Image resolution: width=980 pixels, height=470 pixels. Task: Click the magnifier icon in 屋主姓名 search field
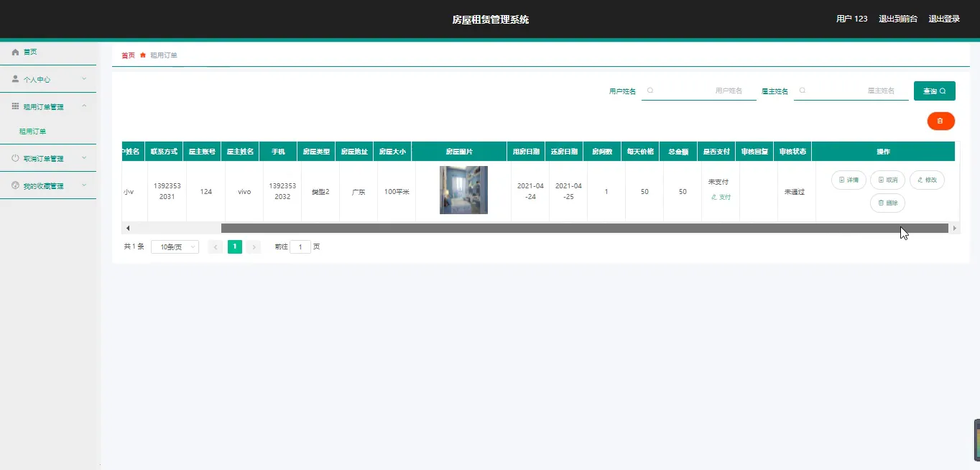coord(803,91)
